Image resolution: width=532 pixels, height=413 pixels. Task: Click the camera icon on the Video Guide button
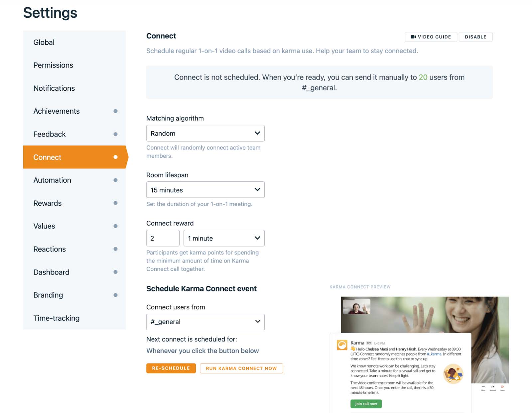click(x=413, y=37)
